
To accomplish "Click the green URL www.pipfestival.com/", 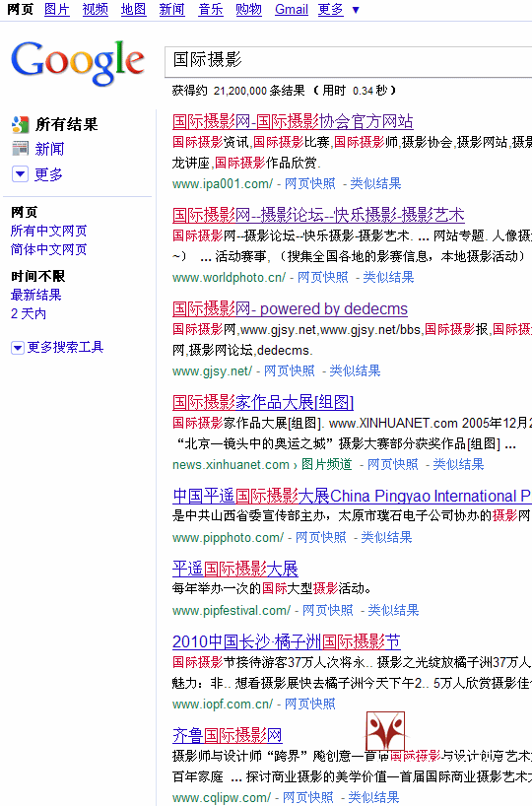I will [232, 610].
